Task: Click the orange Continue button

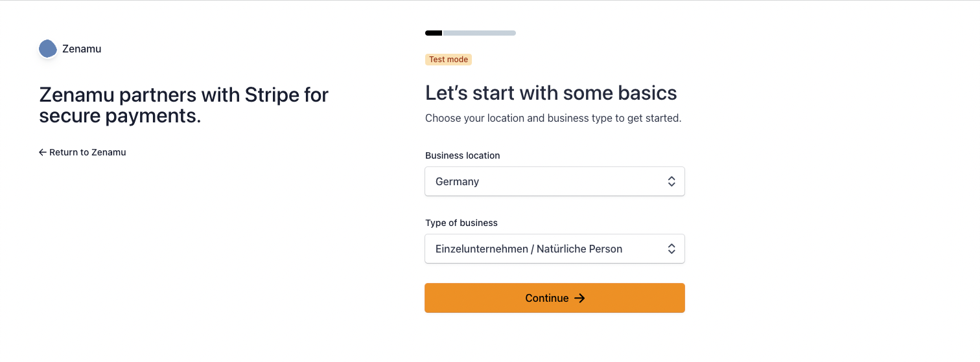Action: [x=555, y=298]
